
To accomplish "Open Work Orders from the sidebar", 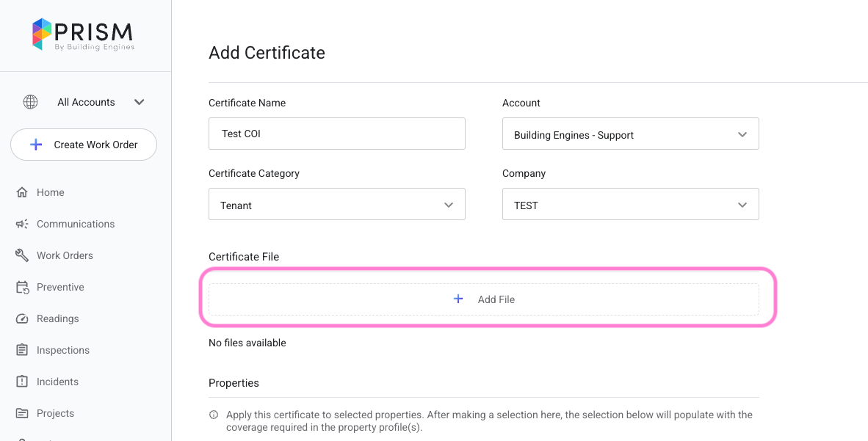I will click(65, 255).
